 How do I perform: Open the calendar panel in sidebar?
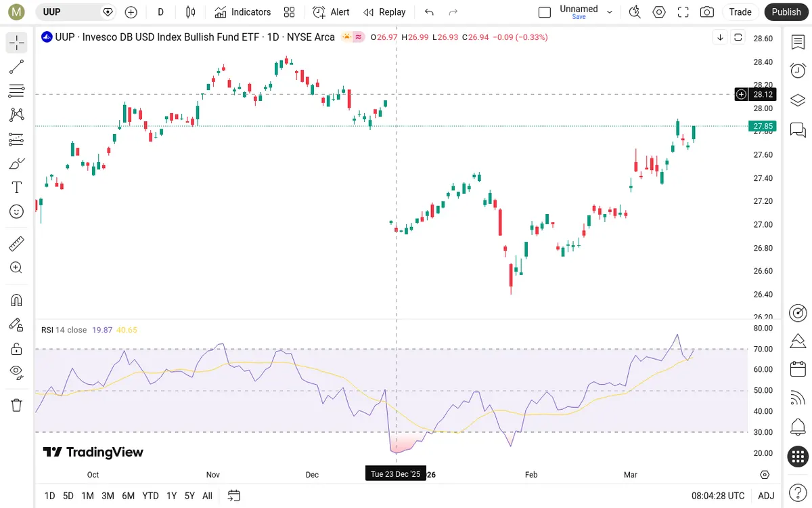(798, 369)
